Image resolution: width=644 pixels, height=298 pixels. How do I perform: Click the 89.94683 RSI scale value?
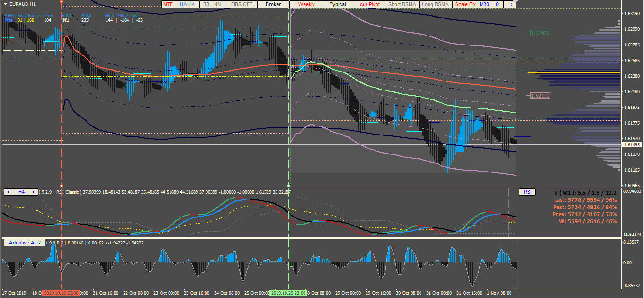click(x=632, y=191)
